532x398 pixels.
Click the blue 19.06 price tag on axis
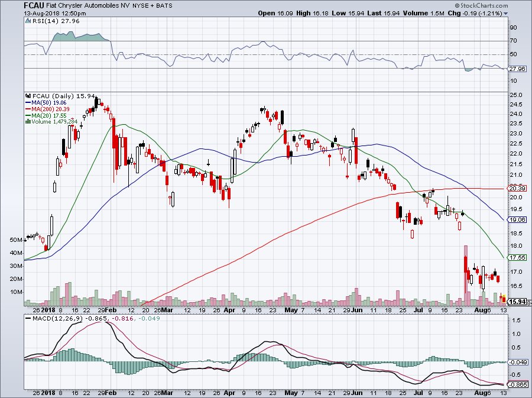(x=518, y=220)
